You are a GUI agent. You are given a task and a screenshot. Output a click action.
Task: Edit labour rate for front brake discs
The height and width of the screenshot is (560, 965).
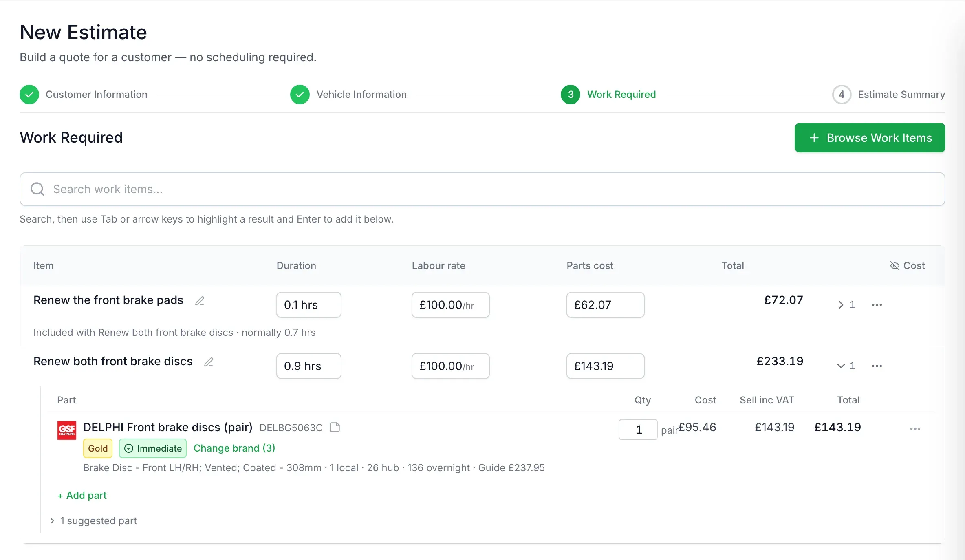451,366
